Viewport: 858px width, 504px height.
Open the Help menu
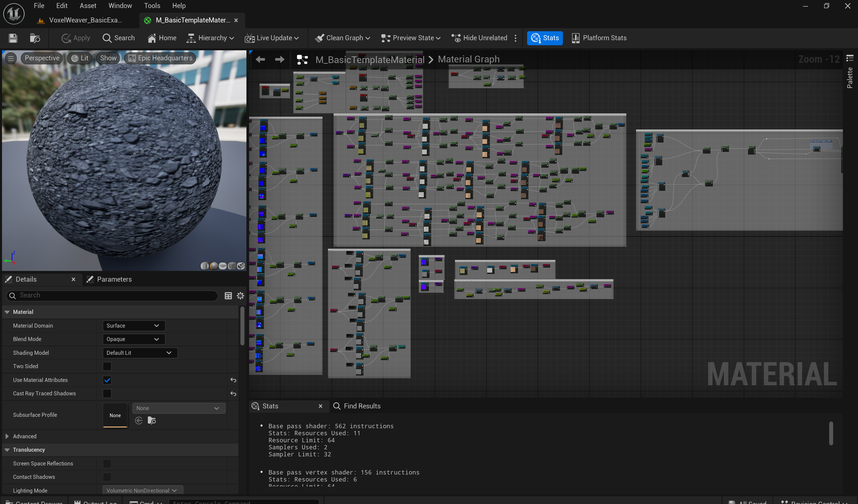(x=179, y=6)
